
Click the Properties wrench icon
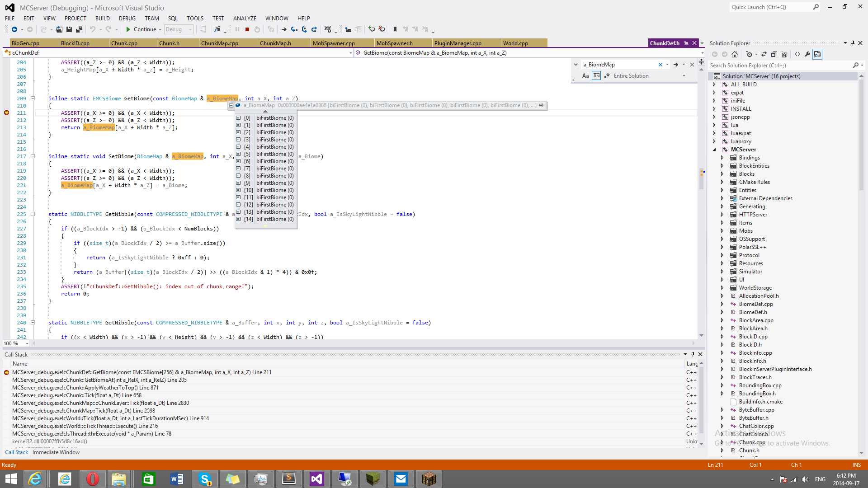(807, 54)
